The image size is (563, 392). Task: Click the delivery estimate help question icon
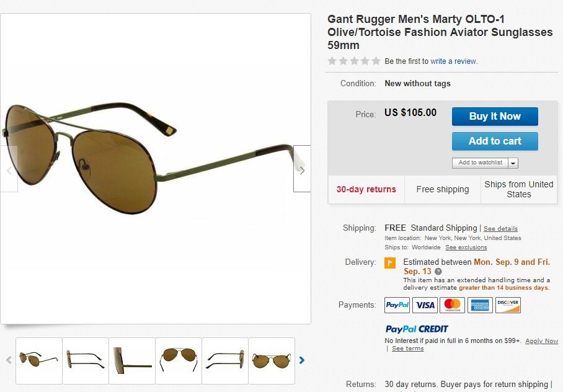point(438,272)
